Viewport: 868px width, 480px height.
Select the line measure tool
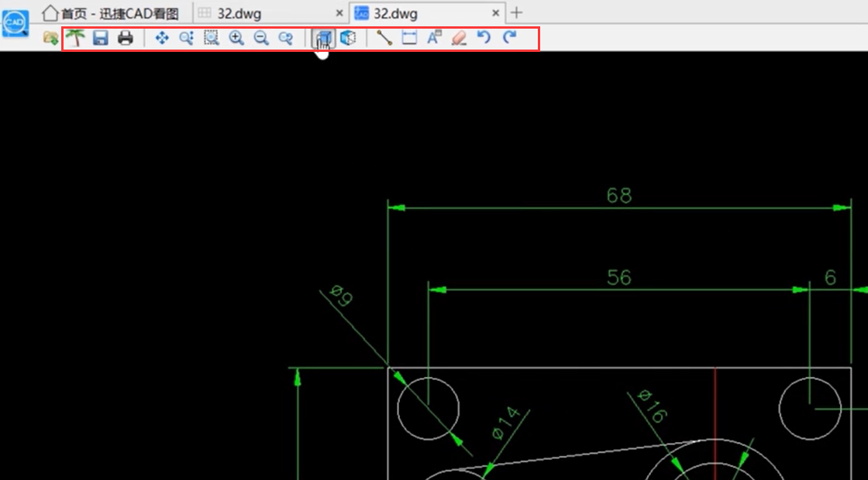[x=384, y=38]
